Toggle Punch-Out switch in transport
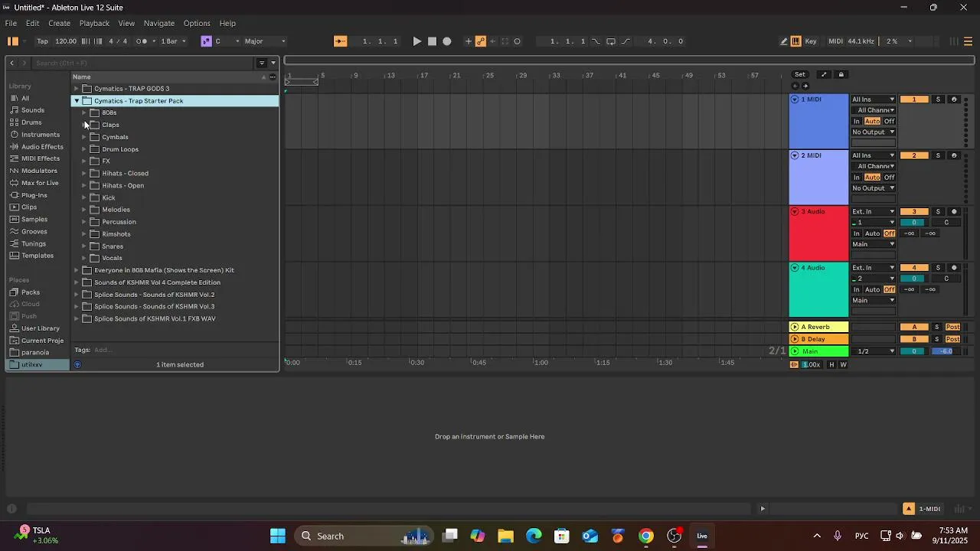 pos(626,41)
